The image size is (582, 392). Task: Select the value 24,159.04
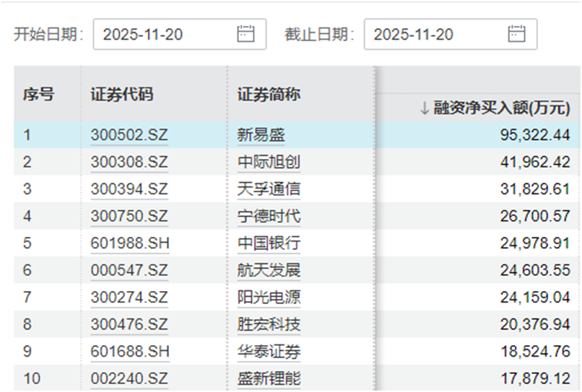click(535, 297)
